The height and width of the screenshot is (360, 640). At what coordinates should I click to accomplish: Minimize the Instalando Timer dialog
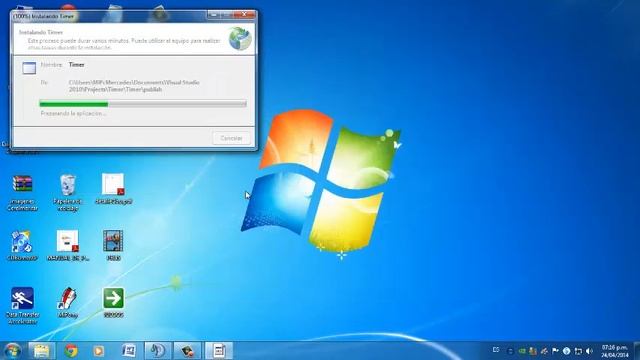coord(213,15)
